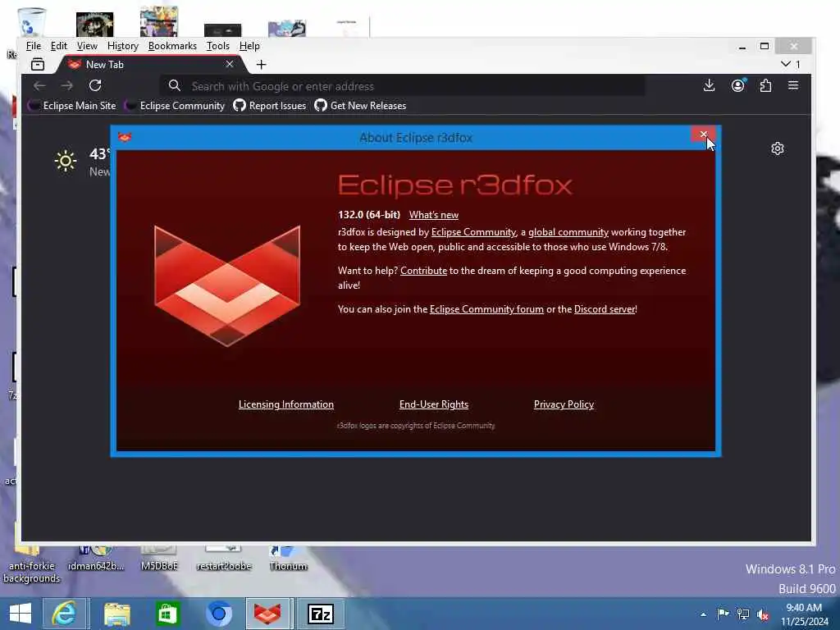This screenshot has height=630, width=840.
Task: Open the Eclipse Community link in the About text
Action: (x=473, y=232)
